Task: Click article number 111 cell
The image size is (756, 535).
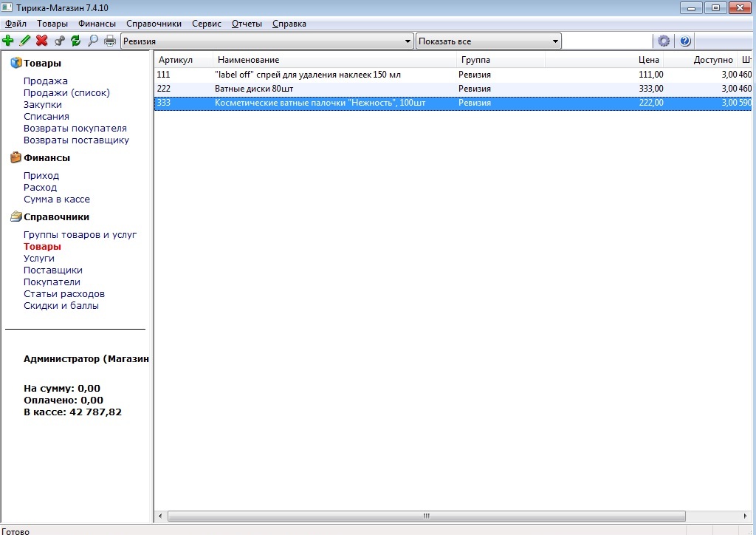Action: 163,75
